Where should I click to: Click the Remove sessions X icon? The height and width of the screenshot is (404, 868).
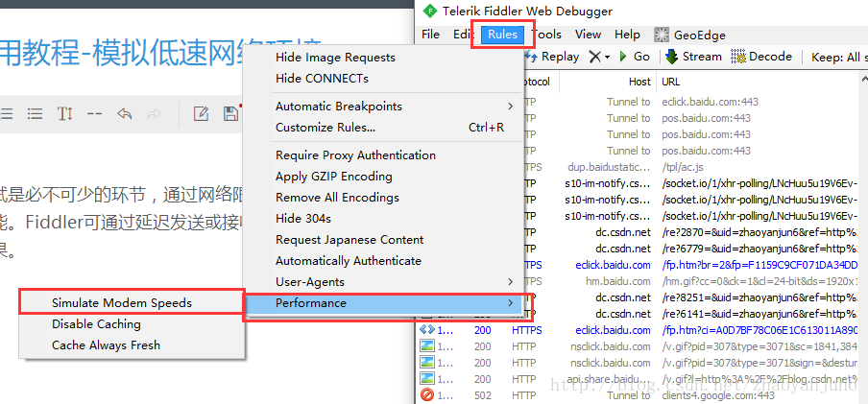[594, 57]
